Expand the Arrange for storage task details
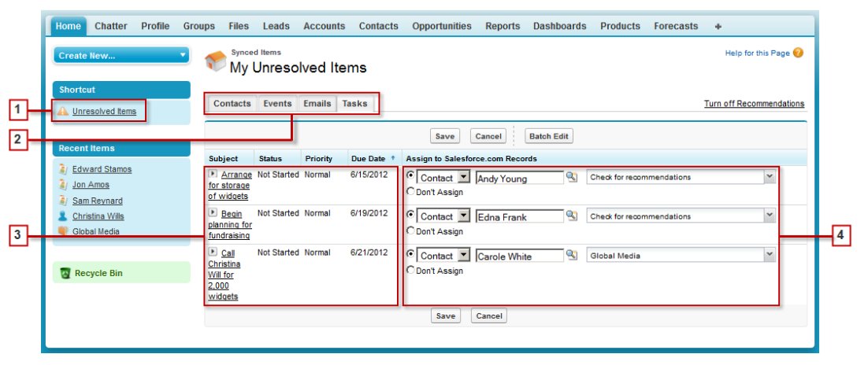This screenshot has width=868, height=365. pos(213,174)
